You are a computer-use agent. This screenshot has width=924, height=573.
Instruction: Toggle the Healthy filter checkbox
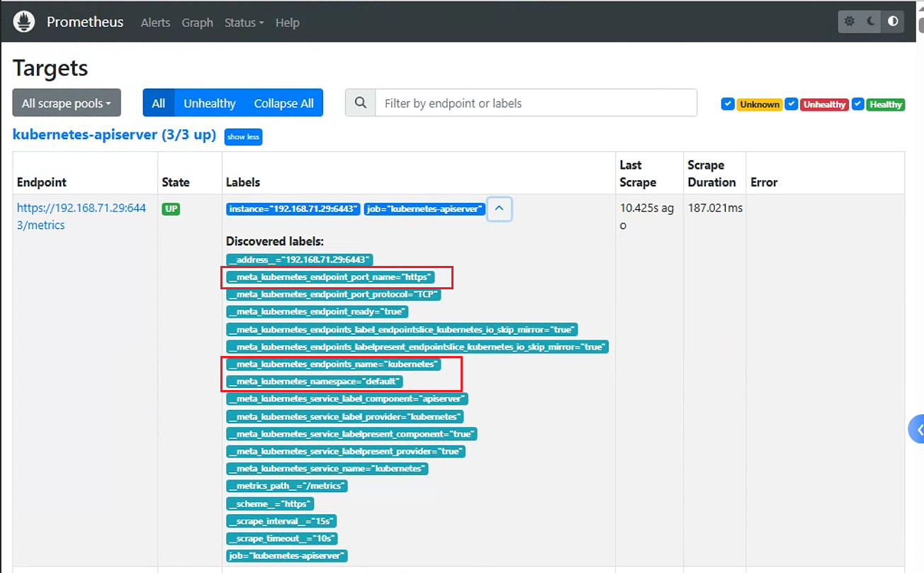click(x=857, y=104)
